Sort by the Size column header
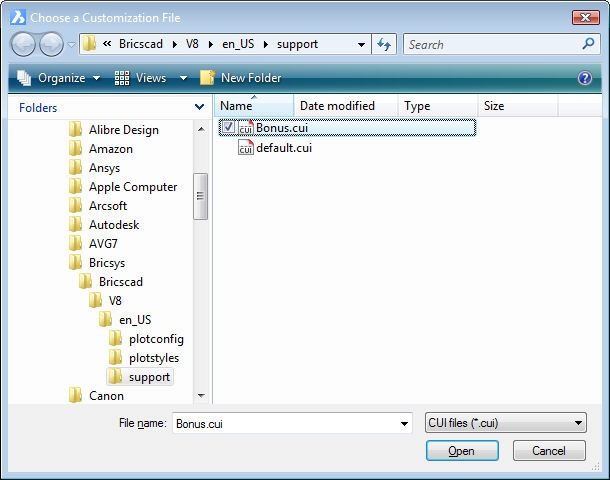This screenshot has height=480, width=610. coord(518,106)
